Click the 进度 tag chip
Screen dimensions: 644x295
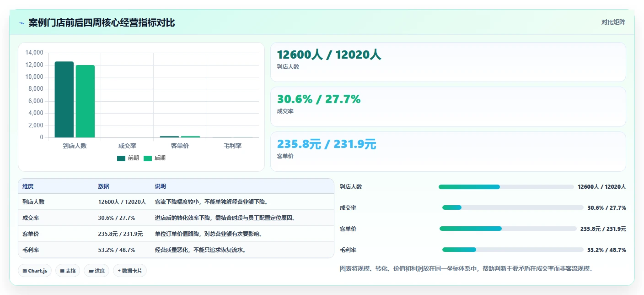coord(97,271)
